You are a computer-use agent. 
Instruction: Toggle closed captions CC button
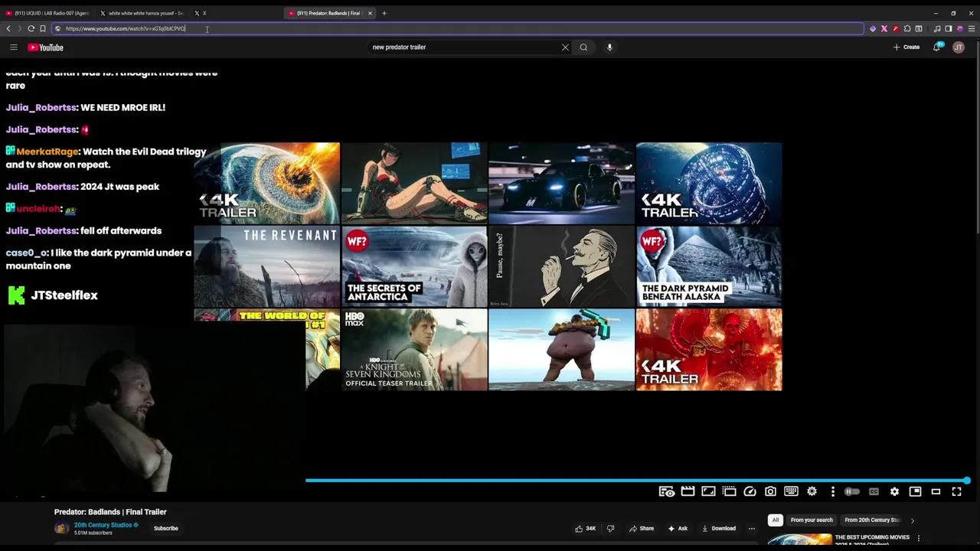(x=874, y=491)
